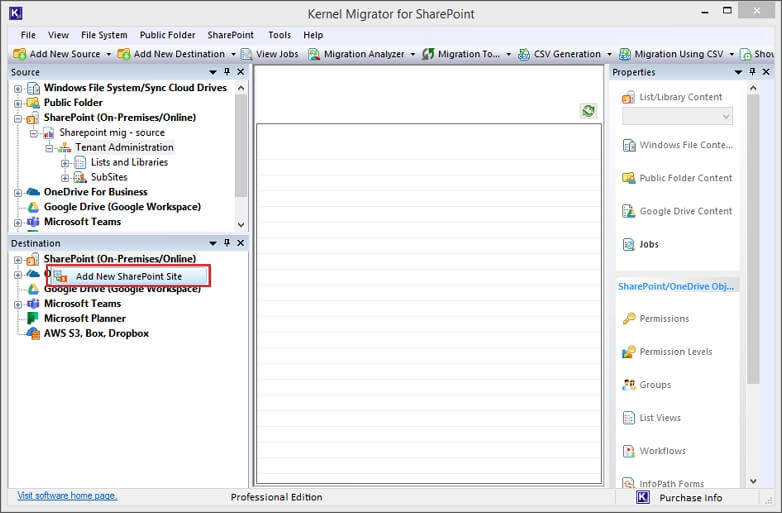This screenshot has height=513, width=782.
Task: Close the Source panel
Action: point(240,72)
